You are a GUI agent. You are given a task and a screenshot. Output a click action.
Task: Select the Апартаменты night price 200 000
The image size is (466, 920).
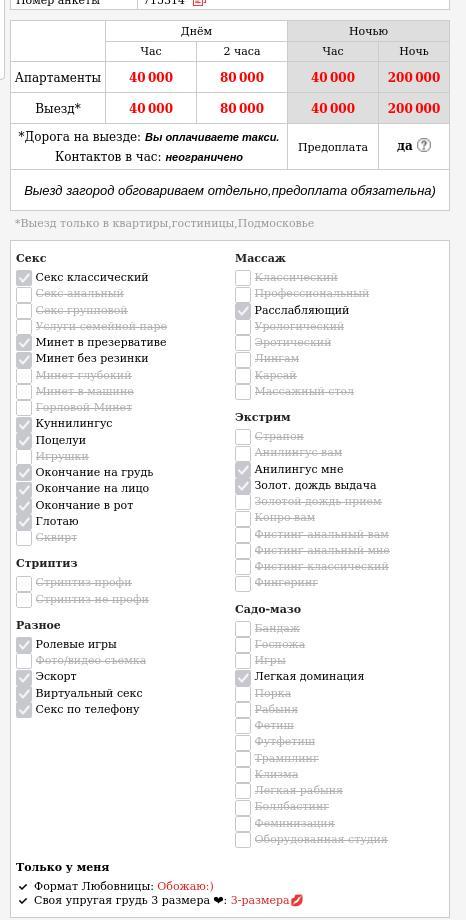tap(414, 77)
